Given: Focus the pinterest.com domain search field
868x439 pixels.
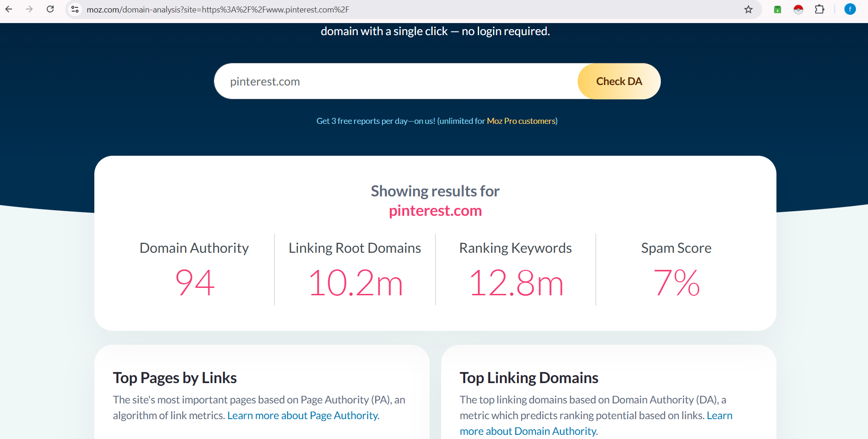Looking at the screenshot, I should [396, 81].
